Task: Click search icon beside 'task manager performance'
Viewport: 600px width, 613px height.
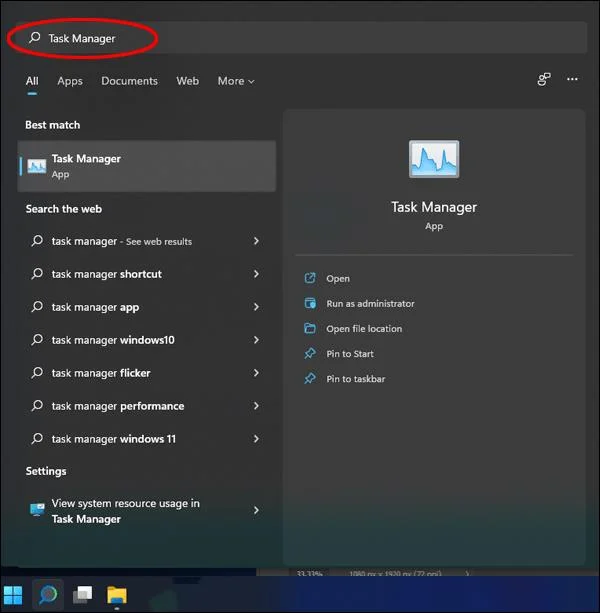Action: [x=37, y=405]
